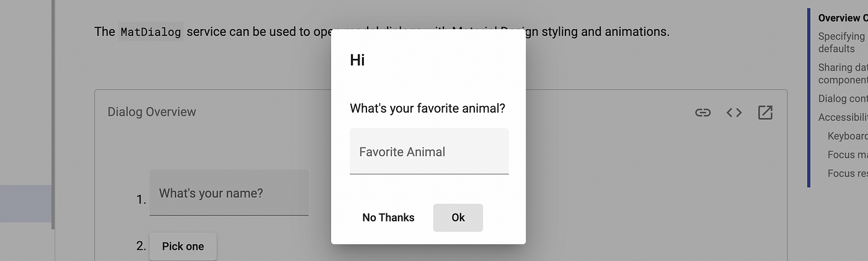Screen dimensions: 868x261
Task: Focus the Favorite Animal input field
Action: (x=429, y=151)
